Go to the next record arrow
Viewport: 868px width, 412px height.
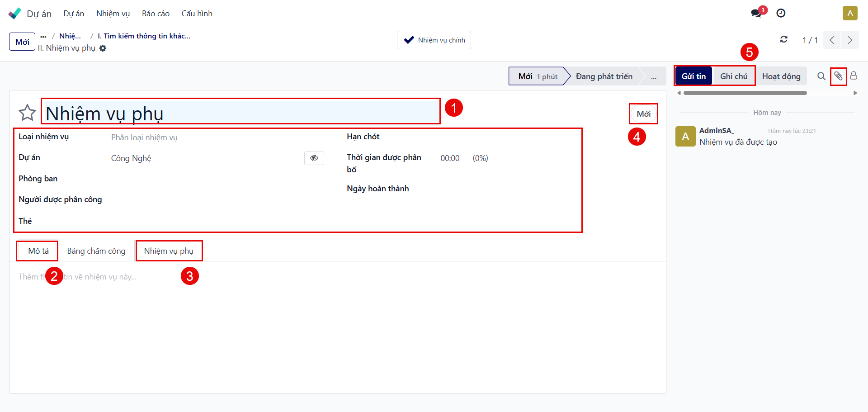coord(850,40)
